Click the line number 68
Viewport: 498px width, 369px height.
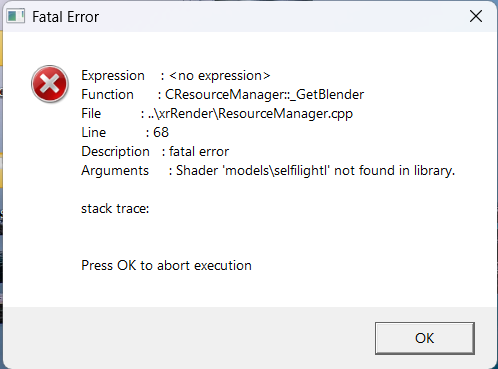click(x=161, y=133)
